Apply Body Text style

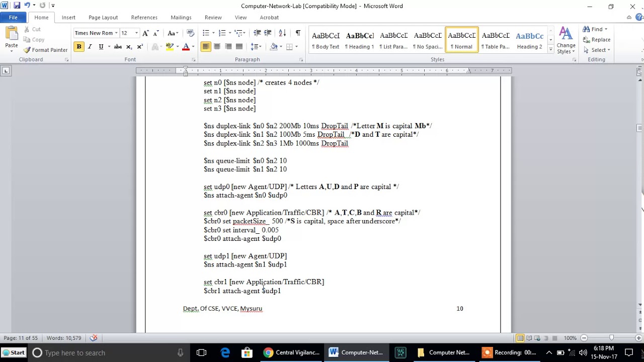[326, 40]
